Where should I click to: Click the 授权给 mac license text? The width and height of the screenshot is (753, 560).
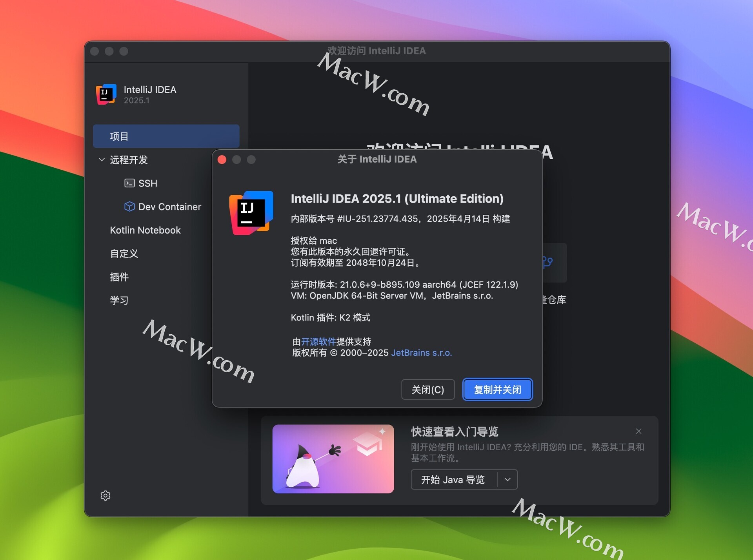[314, 241]
